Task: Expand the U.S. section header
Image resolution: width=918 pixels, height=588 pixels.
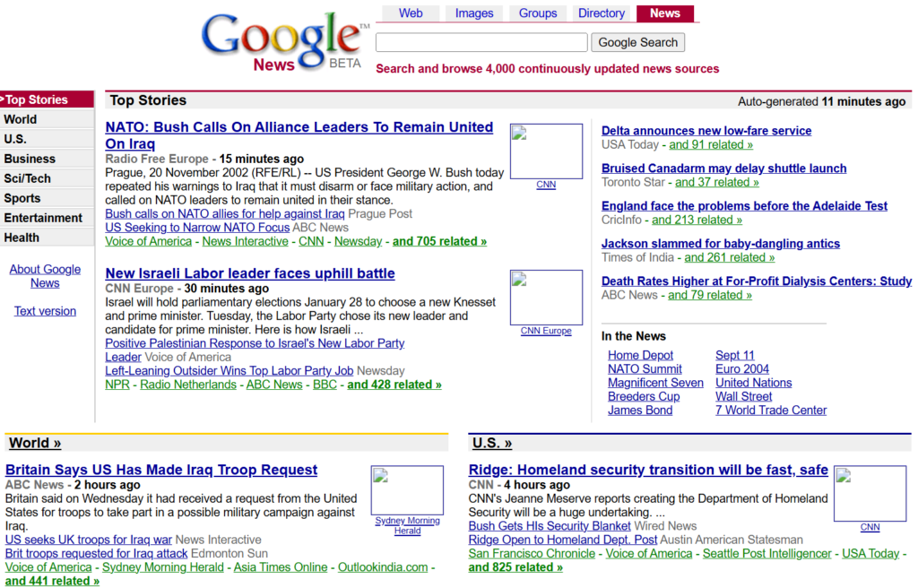Action: [492, 443]
